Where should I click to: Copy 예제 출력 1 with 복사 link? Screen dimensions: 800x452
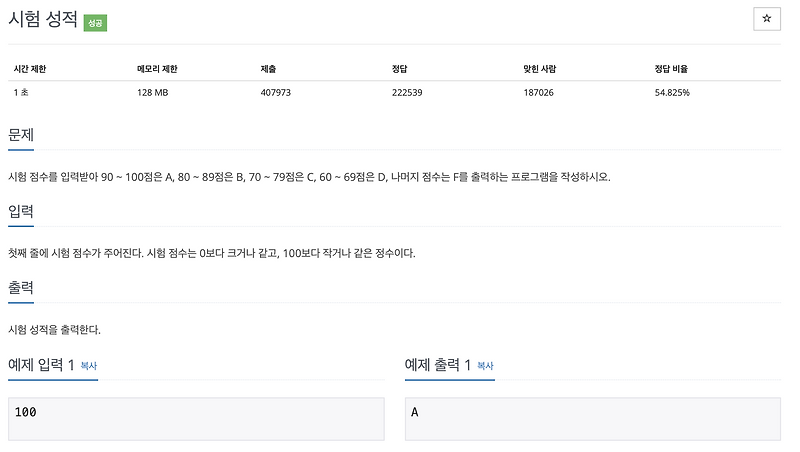pyautogui.click(x=485, y=366)
